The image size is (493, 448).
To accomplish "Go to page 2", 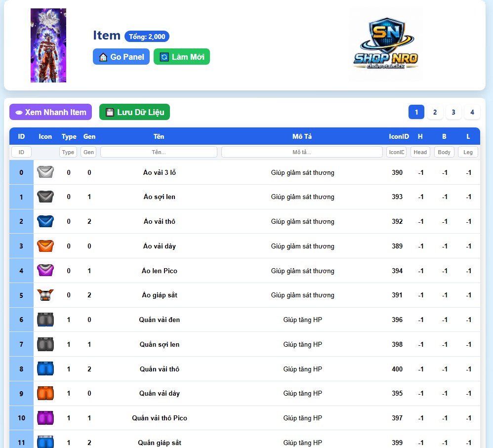I will pyautogui.click(x=435, y=112).
